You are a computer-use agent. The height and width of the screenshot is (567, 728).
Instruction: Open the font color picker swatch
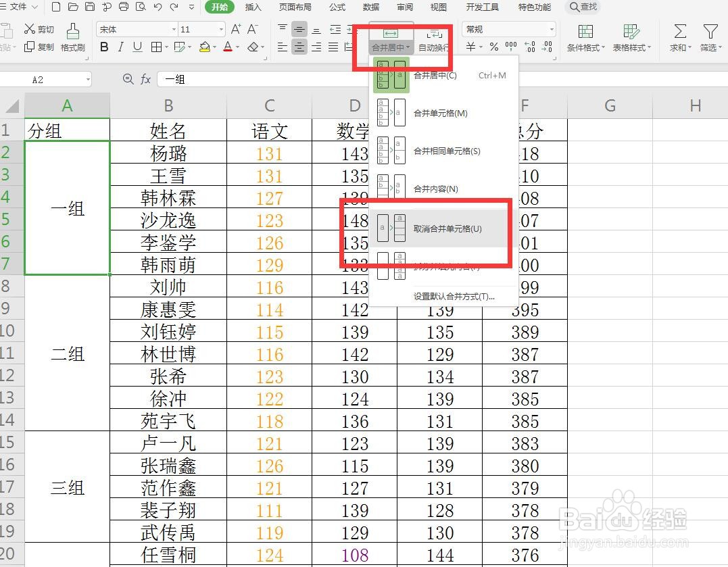click(x=228, y=47)
